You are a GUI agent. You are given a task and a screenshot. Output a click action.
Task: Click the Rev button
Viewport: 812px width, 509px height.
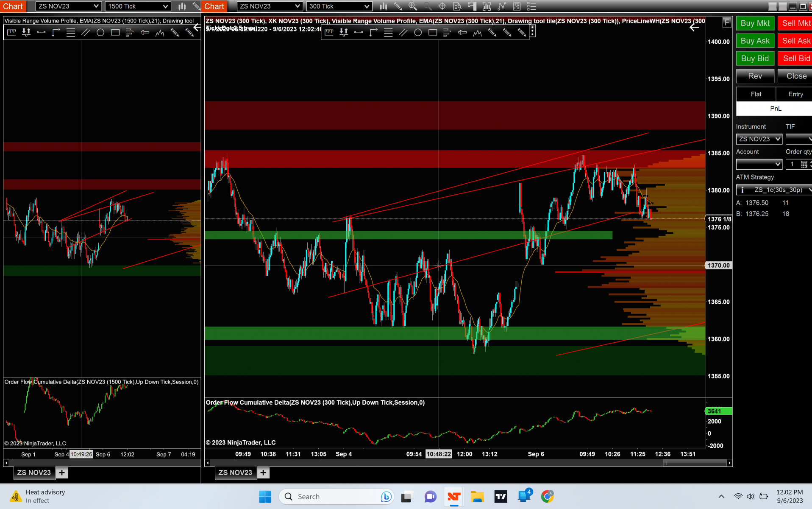pyautogui.click(x=755, y=76)
